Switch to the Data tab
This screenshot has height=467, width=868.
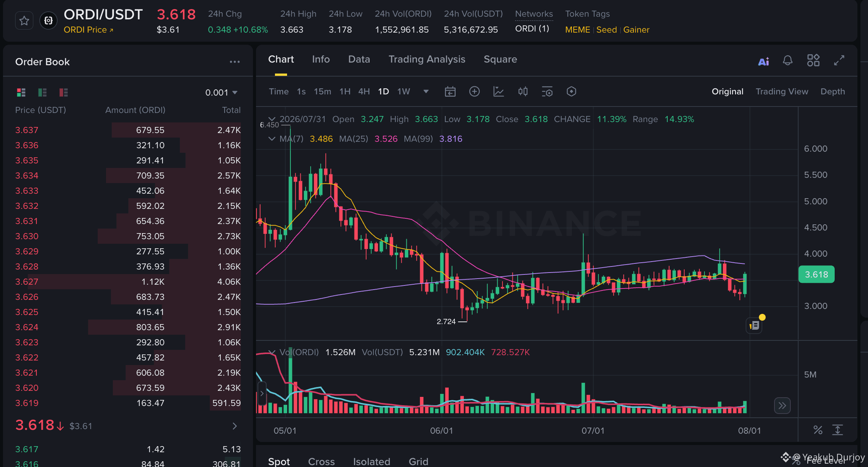coord(359,59)
